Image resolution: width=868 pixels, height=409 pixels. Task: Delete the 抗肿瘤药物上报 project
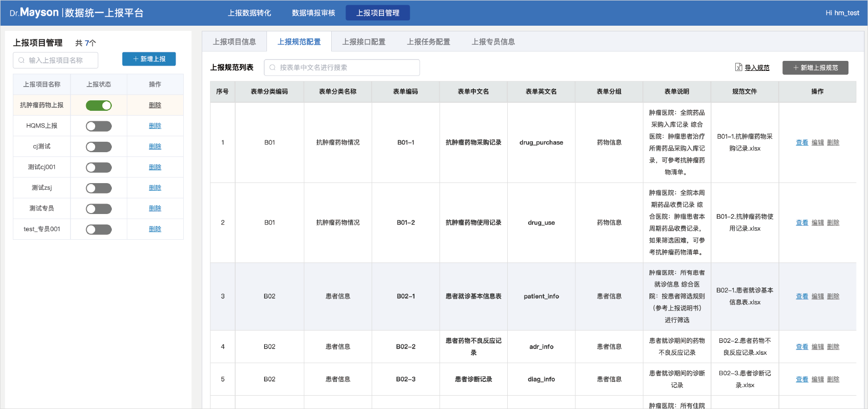155,105
